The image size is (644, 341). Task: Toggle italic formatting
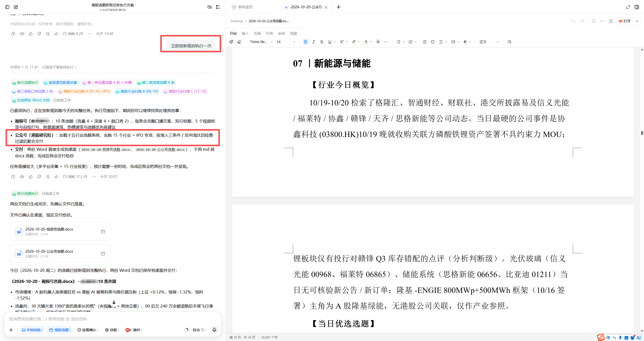(x=313, y=42)
